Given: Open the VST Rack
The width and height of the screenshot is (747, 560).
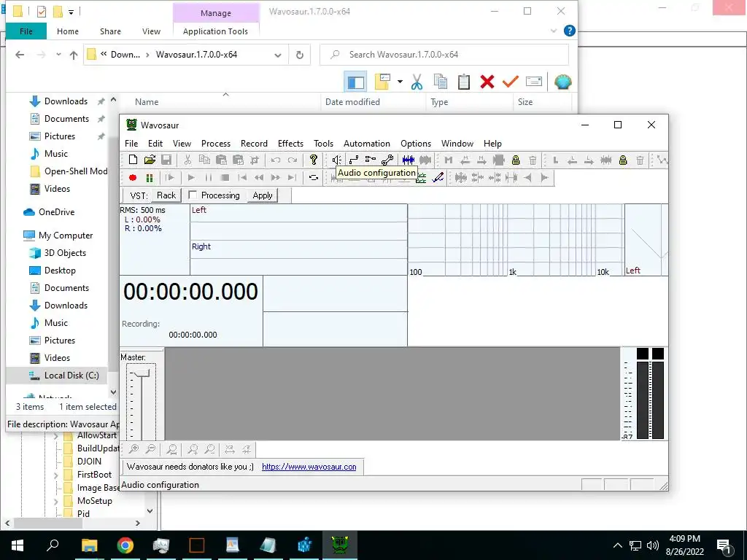Looking at the screenshot, I should tap(166, 195).
